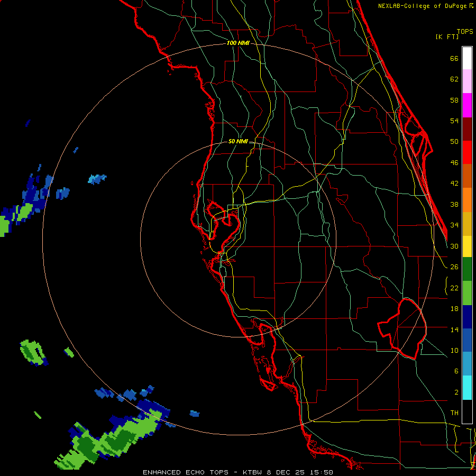Image resolution: width=476 pixels, height=476 pixels.
Task: Click the '58' legend value
Action: pyautogui.click(x=454, y=100)
